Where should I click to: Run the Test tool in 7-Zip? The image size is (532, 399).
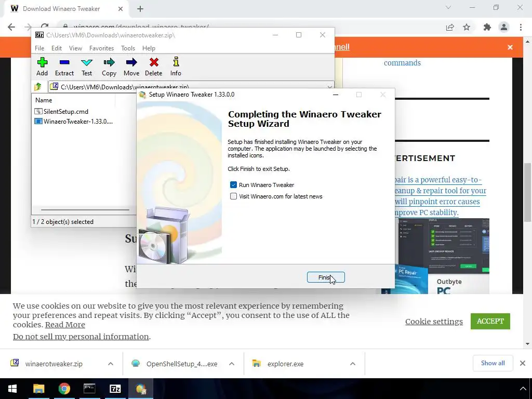(87, 67)
